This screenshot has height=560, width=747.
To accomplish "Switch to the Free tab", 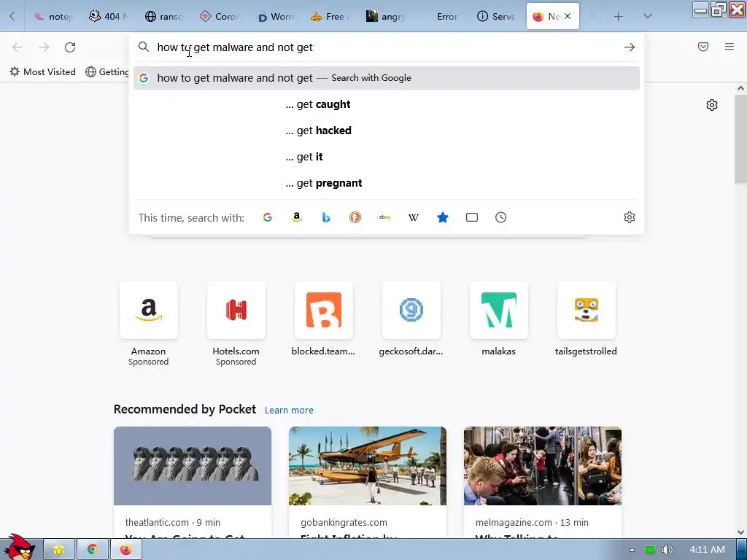I will tap(330, 16).
